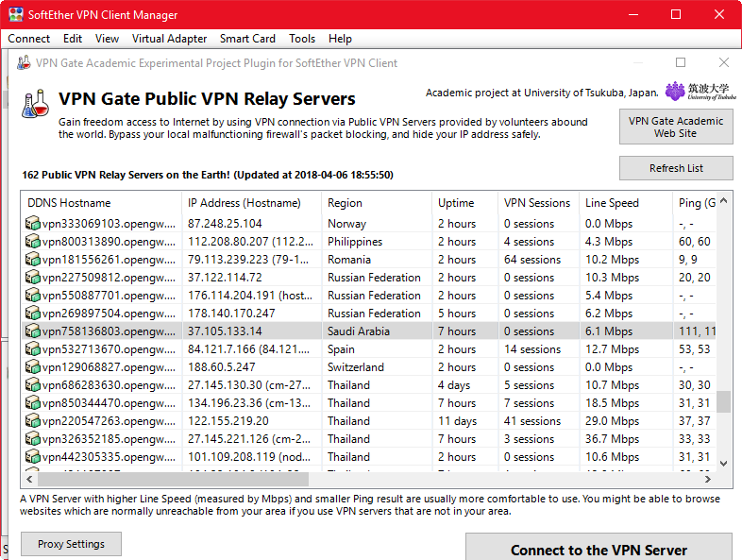Click server icon for vpn850344470 row
The height and width of the screenshot is (560, 742).
coord(33,403)
